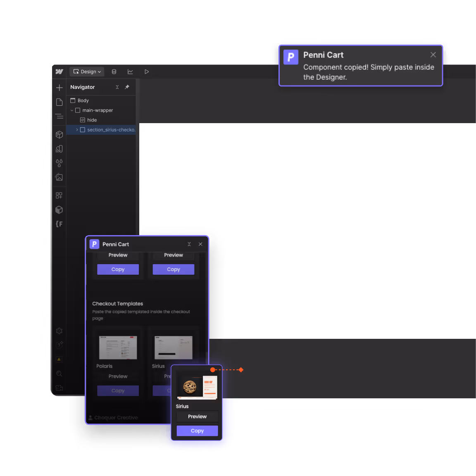Open the settings gear icon in sidebar
476x476 pixels.
tap(59, 331)
